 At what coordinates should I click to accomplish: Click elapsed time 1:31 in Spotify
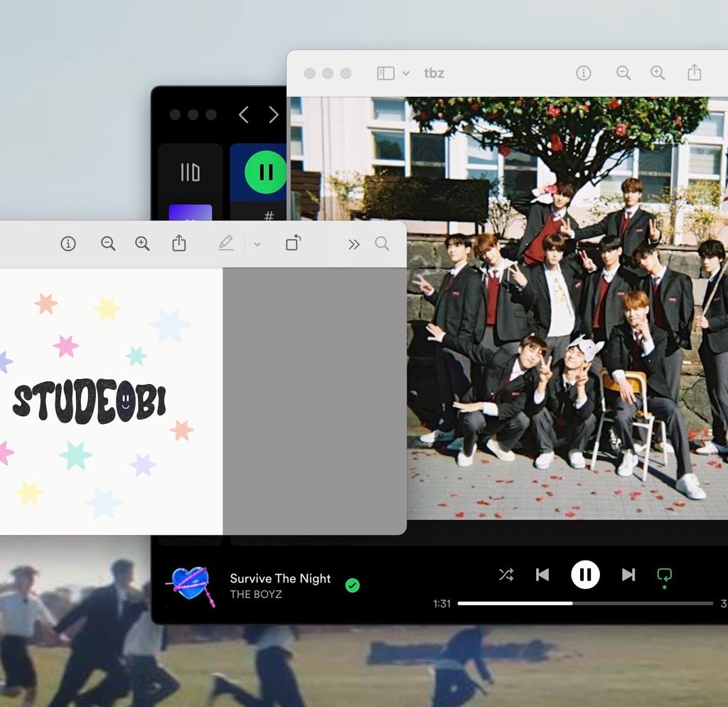click(x=442, y=603)
